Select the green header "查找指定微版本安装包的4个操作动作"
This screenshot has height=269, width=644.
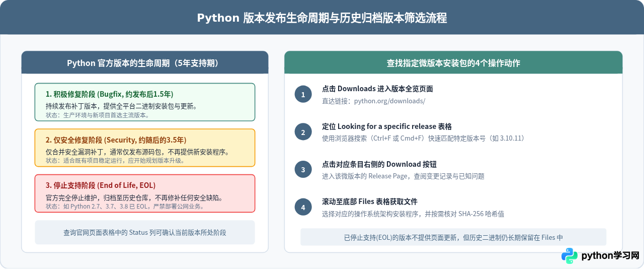[x=453, y=63]
